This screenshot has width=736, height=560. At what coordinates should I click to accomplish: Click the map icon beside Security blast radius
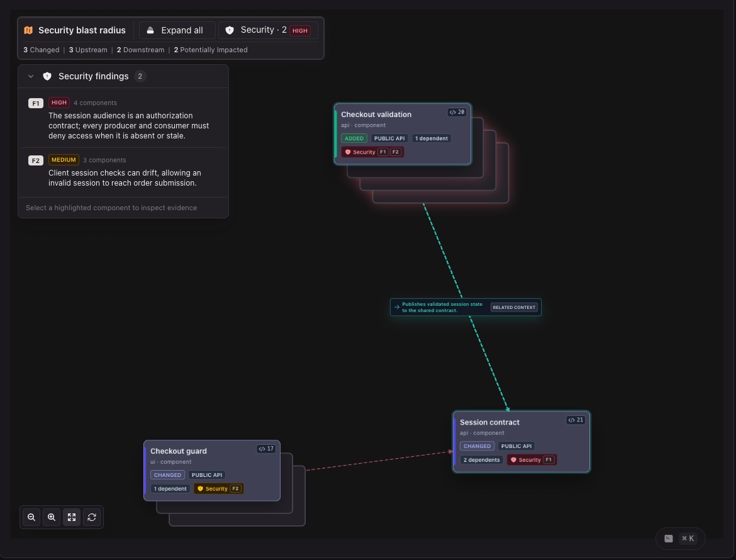pos(28,30)
